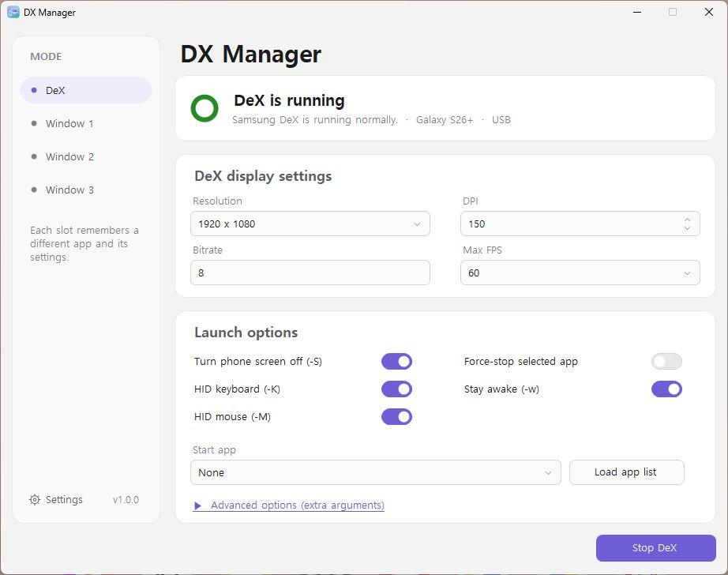Click the Settings gear icon in sidebar
The height and width of the screenshot is (575, 728).
click(35, 500)
